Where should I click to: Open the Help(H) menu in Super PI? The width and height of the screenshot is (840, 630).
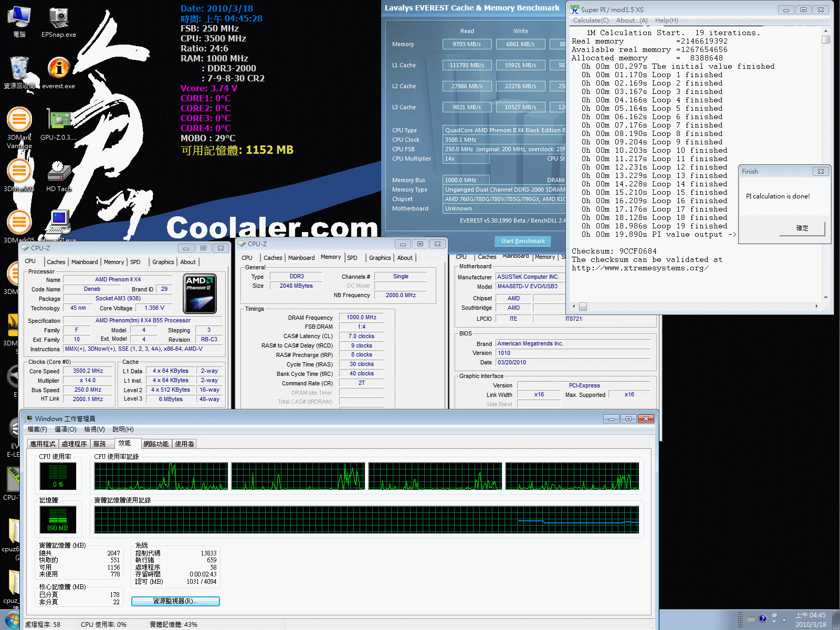[666, 20]
